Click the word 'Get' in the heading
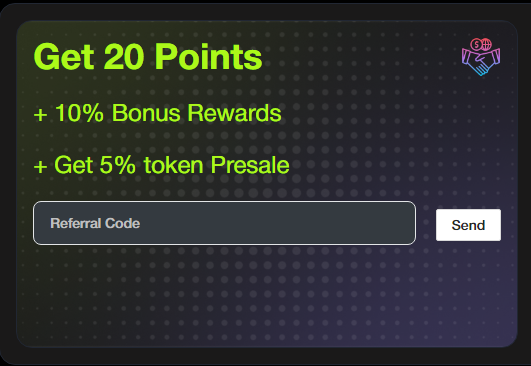This screenshot has width=531, height=366. click(x=64, y=57)
